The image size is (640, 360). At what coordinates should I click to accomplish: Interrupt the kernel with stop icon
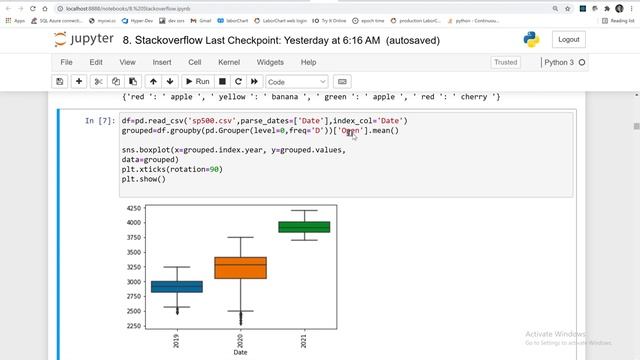pos(222,82)
